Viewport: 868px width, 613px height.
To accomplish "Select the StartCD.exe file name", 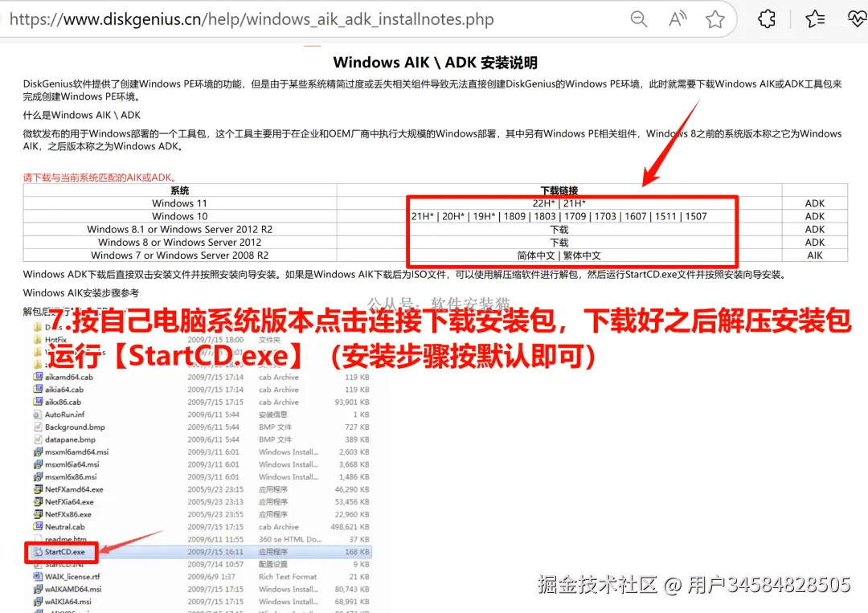I will (65, 552).
